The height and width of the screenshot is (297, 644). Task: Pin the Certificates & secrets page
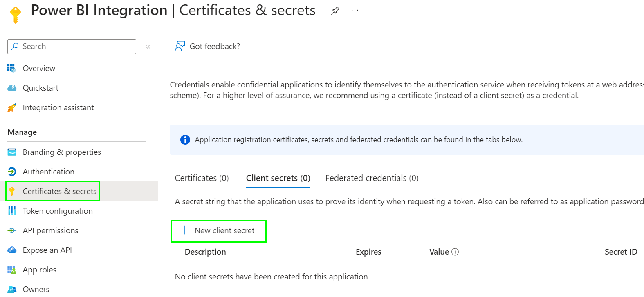click(x=335, y=10)
